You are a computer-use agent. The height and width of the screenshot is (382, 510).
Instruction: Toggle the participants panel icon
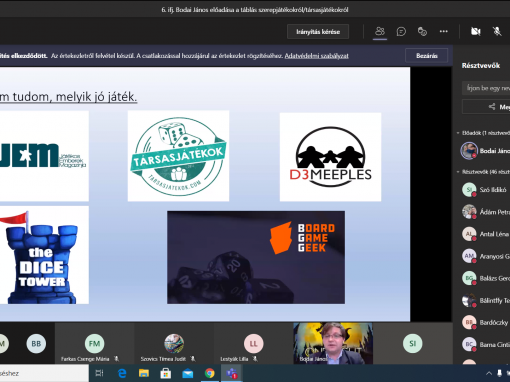click(x=380, y=31)
